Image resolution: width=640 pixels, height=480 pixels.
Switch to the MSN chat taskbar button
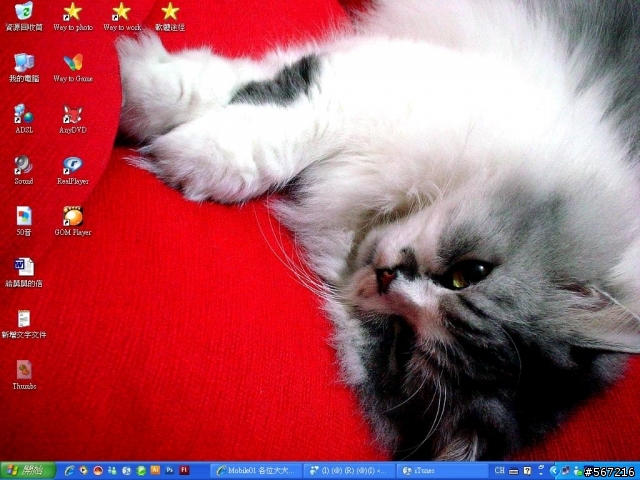coord(350,471)
